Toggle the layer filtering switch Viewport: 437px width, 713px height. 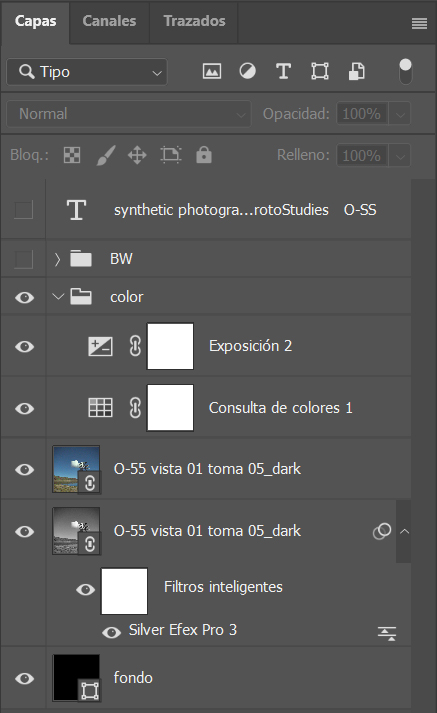point(405,71)
